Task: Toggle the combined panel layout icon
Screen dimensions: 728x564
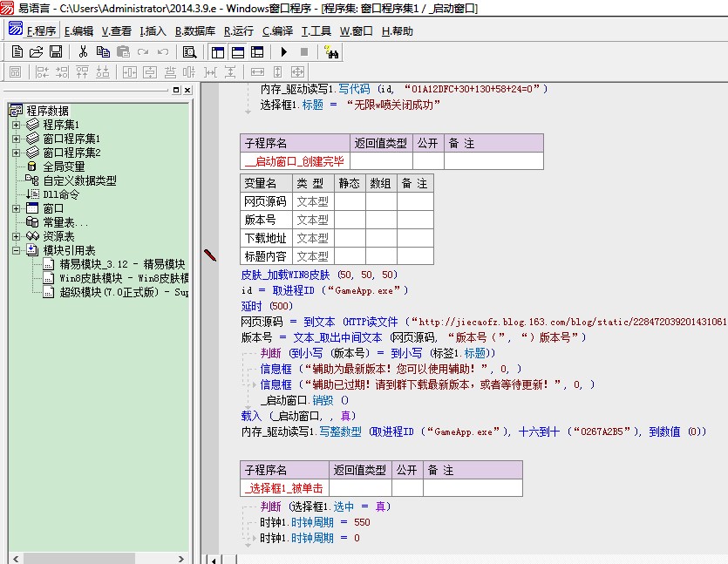Action: click(x=257, y=52)
